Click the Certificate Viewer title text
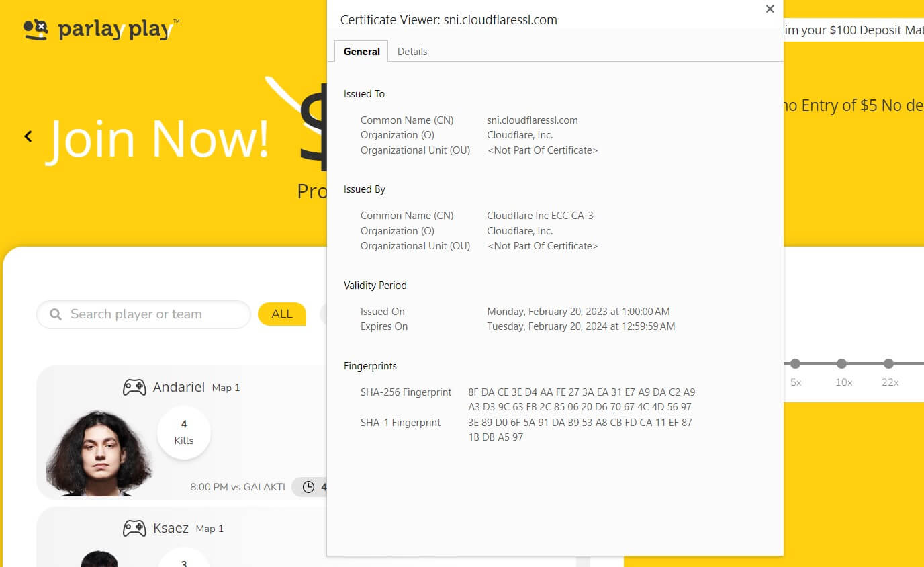The height and width of the screenshot is (567, 924). [x=449, y=20]
